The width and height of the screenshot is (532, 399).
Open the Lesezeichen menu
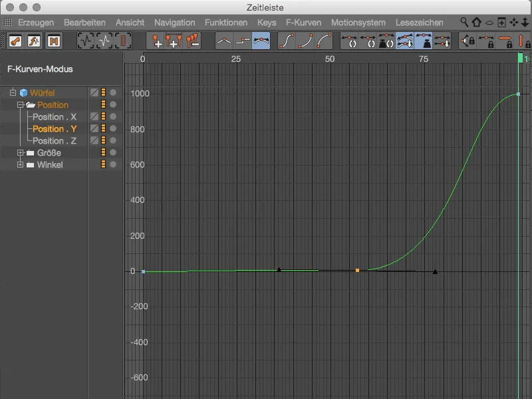tap(420, 23)
